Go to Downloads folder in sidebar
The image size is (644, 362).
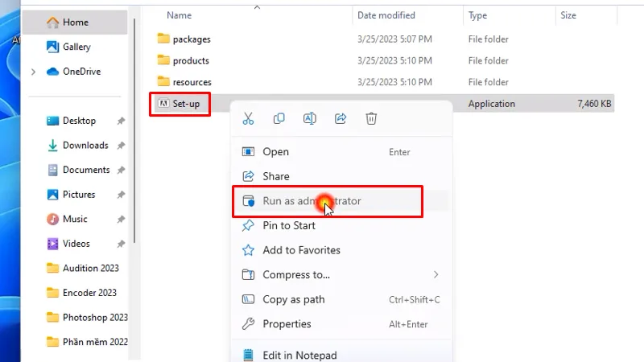pos(85,146)
